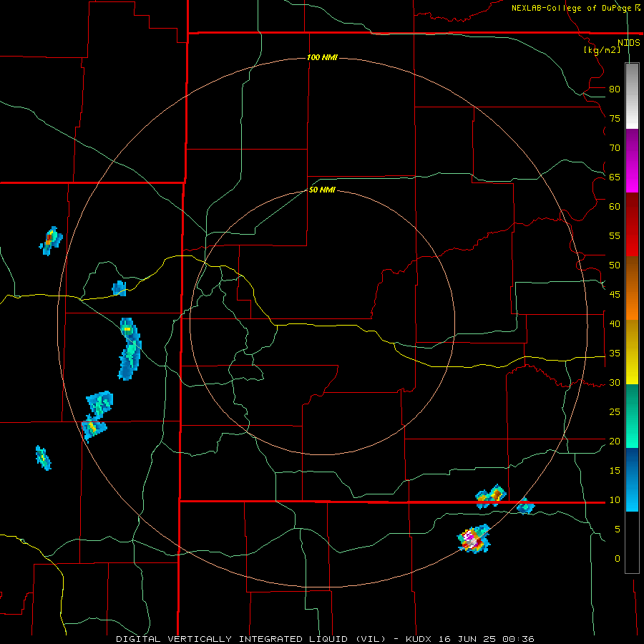Click the 20 value on the scale

(615, 441)
